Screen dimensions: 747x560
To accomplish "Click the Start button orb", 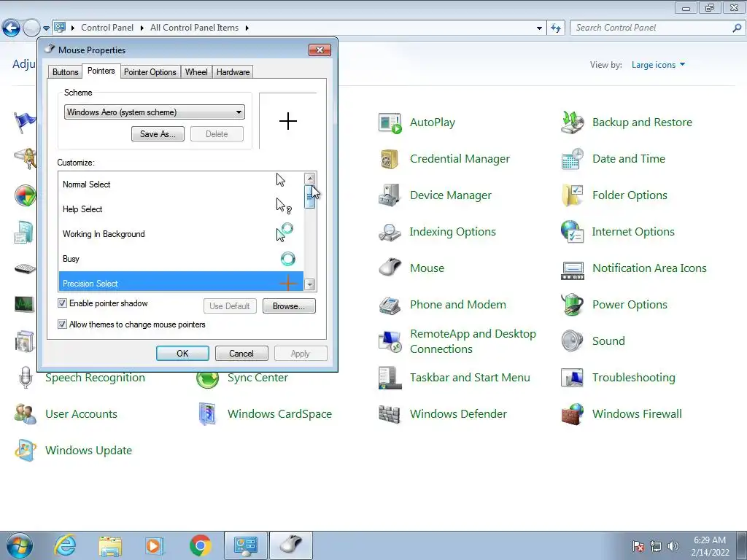I will (20, 545).
